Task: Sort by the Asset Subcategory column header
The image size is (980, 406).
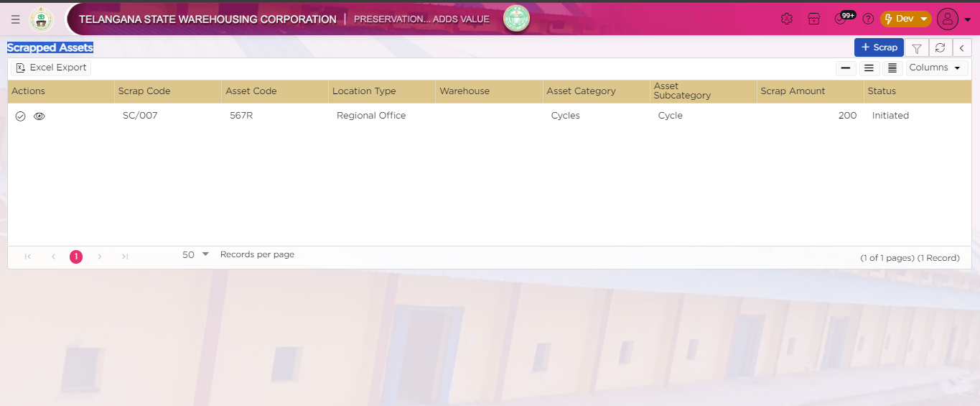Action: 703,91
